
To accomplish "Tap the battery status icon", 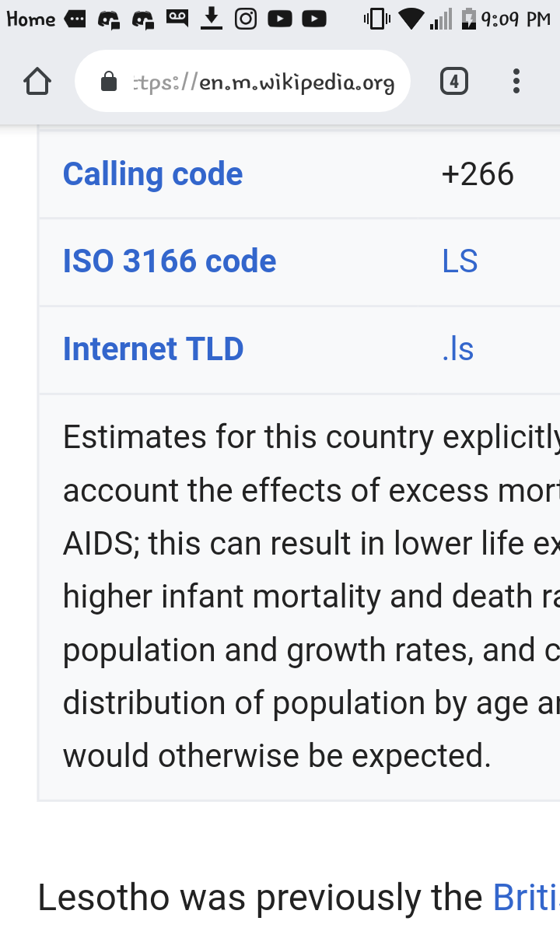I will pos(468,19).
